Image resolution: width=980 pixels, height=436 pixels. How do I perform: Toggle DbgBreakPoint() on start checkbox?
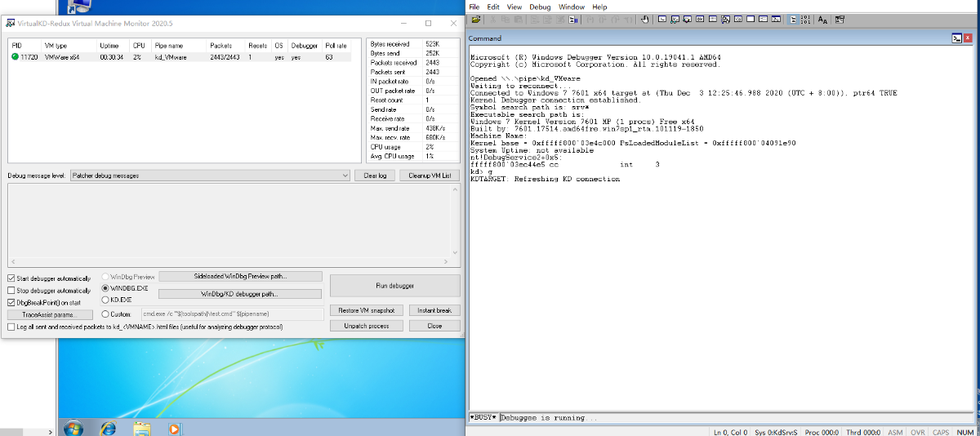tap(11, 302)
